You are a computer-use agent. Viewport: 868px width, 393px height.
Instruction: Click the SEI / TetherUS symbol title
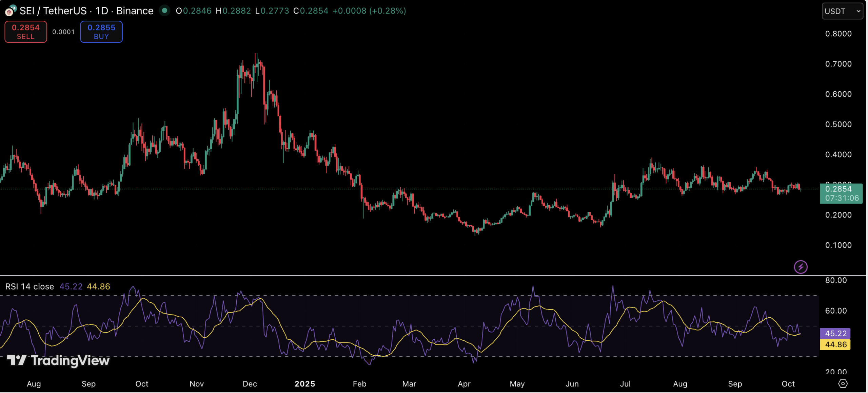point(53,11)
